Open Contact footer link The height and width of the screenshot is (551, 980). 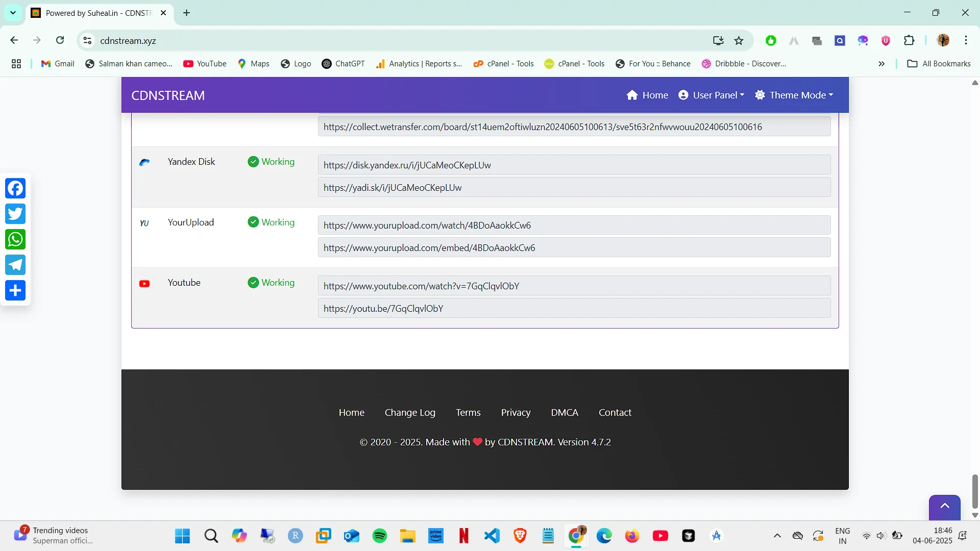pyautogui.click(x=615, y=413)
